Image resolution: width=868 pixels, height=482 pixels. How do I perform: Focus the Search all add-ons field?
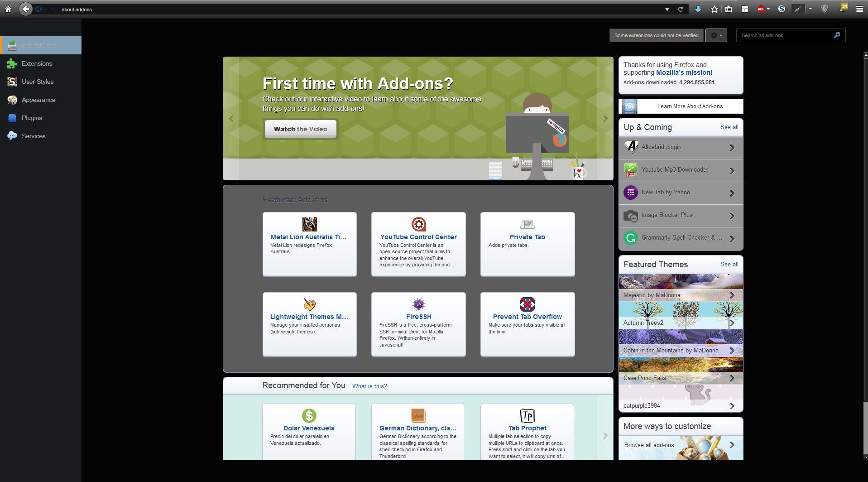pyautogui.click(x=791, y=35)
